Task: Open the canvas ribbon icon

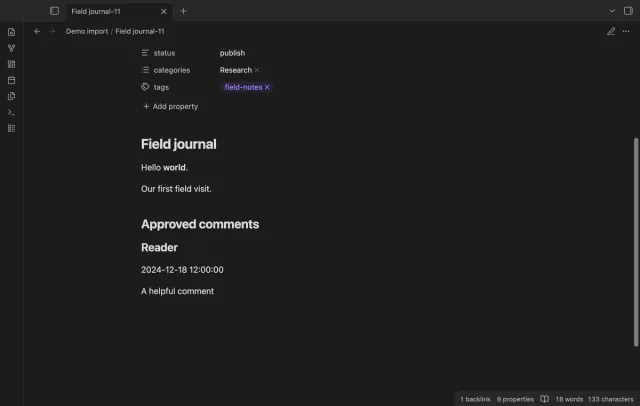Action: 11,64
